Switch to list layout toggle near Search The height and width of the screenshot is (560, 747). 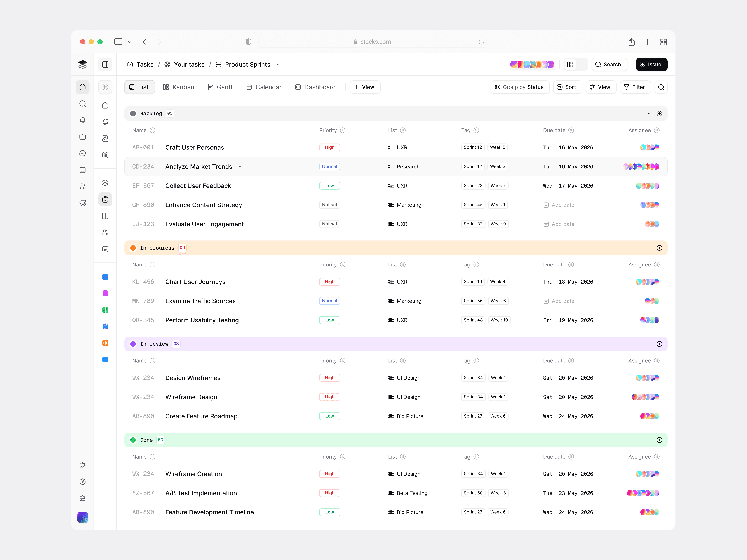click(x=582, y=64)
